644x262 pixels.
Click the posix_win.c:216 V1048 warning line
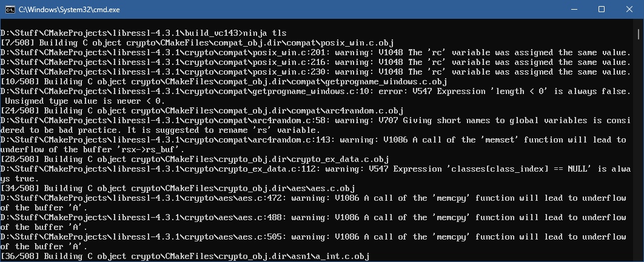point(315,62)
